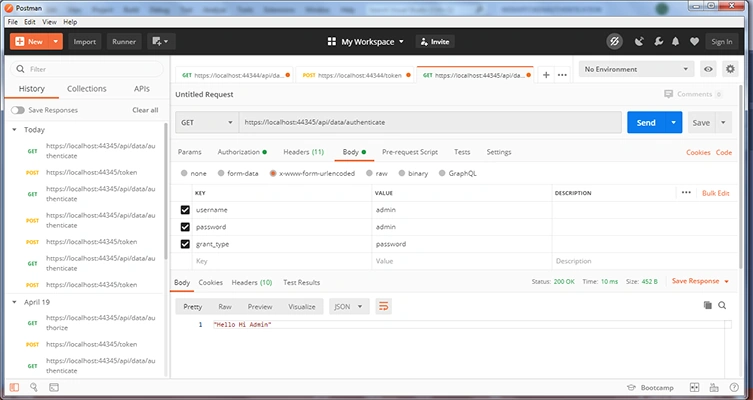Select the binary body radio option

(401, 173)
